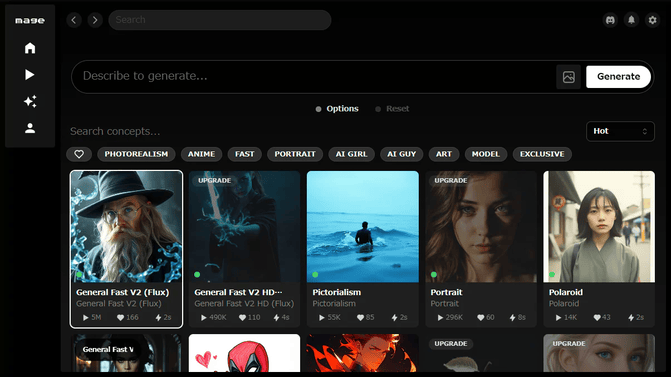
Task: Click the heart on Portrait card
Action: (x=481, y=318)
